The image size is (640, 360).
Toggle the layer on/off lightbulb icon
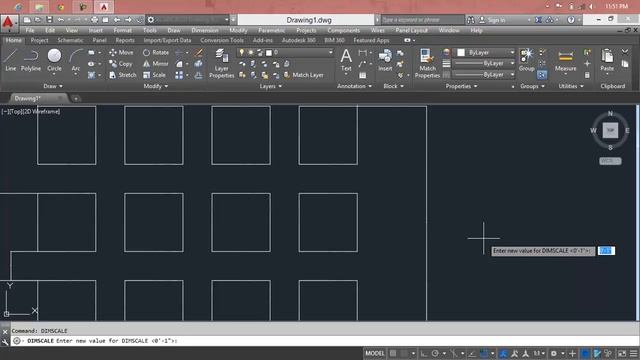(x=242, y=52)
